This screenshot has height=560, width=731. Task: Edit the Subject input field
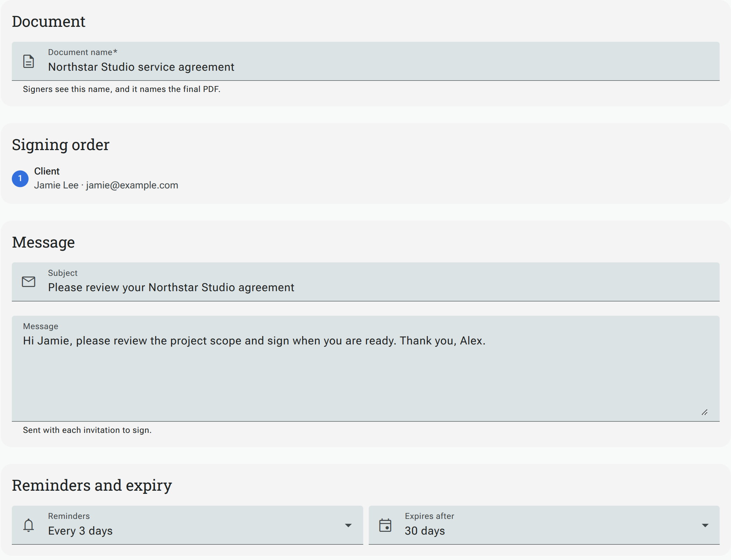coord(365,282)
